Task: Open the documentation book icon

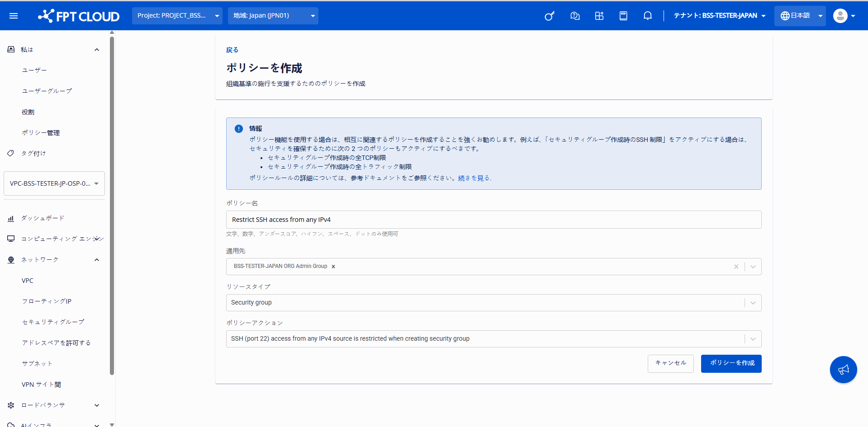Action: 623,16
